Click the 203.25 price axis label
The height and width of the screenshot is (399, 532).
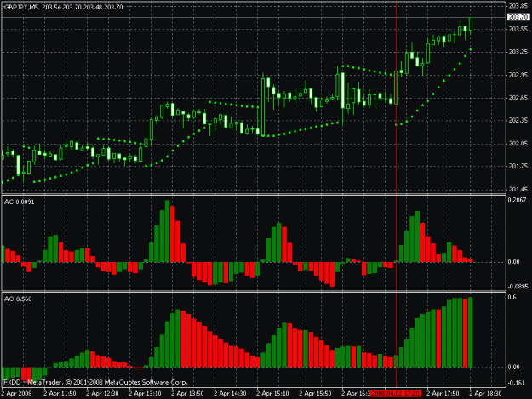click(x=518, y=52)
